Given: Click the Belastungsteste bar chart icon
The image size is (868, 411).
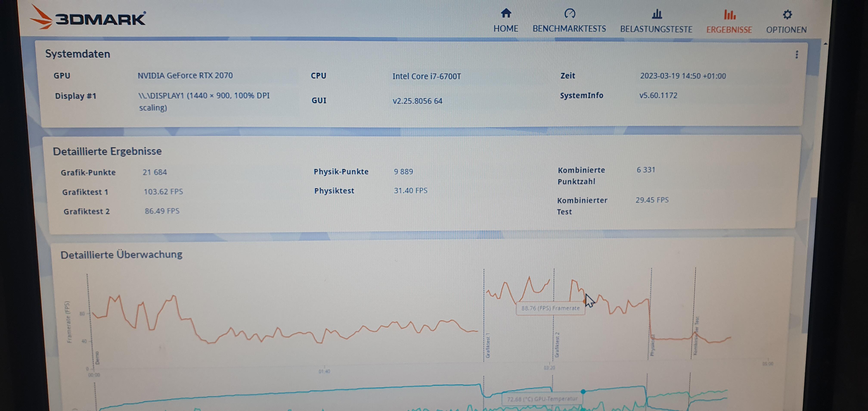Looking at the screenshot, I should 657,14.
